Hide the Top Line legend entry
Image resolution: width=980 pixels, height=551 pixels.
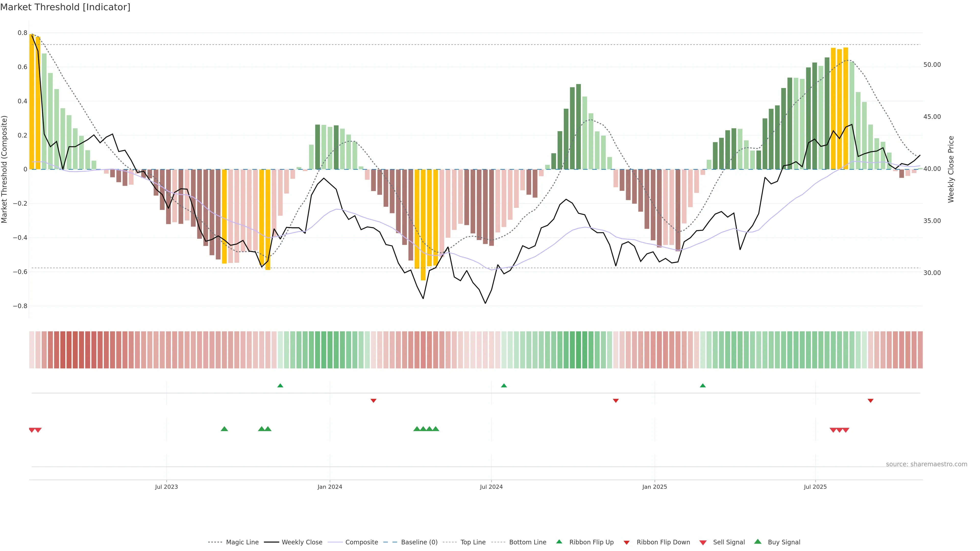[x=473, y=542]
